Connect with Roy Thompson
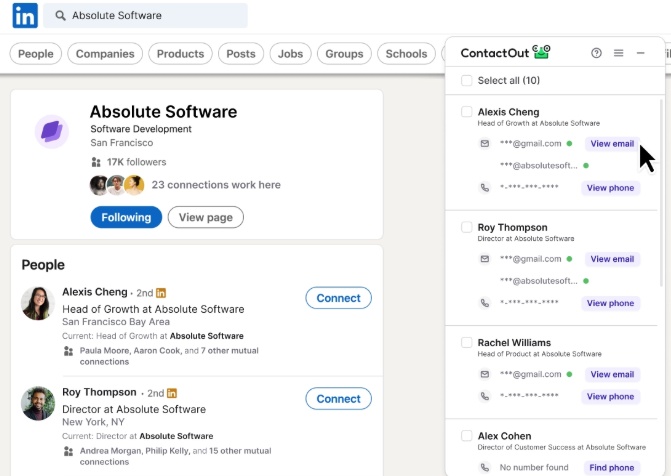 coord(338,399)
